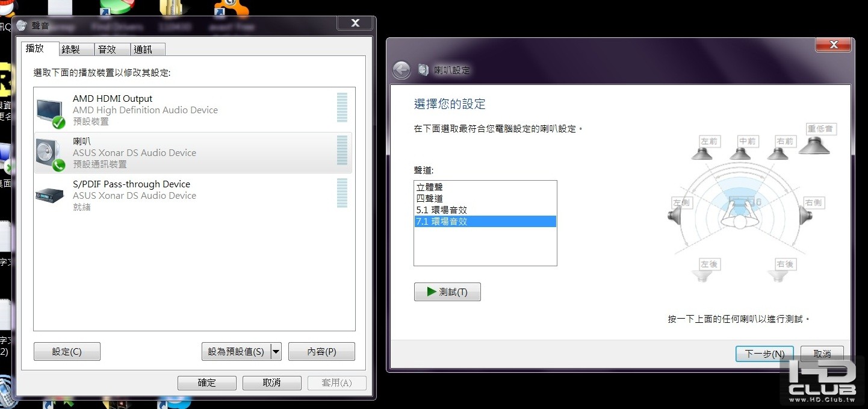Cancel the 聲音 dialog with 取消
Viewport: 868px width, 409px height.
coord(271,382)
